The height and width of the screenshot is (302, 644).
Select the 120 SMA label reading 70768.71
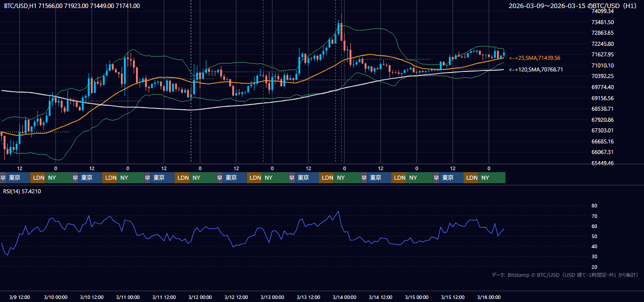pos(536,69)
